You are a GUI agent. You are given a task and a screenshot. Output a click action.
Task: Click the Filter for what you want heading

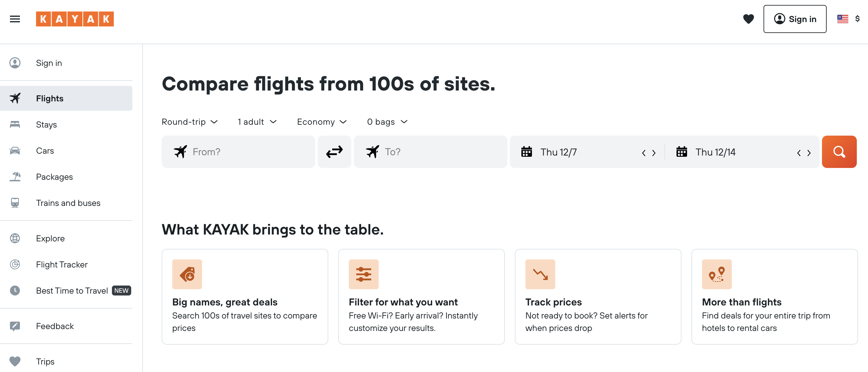pos(403,302)
